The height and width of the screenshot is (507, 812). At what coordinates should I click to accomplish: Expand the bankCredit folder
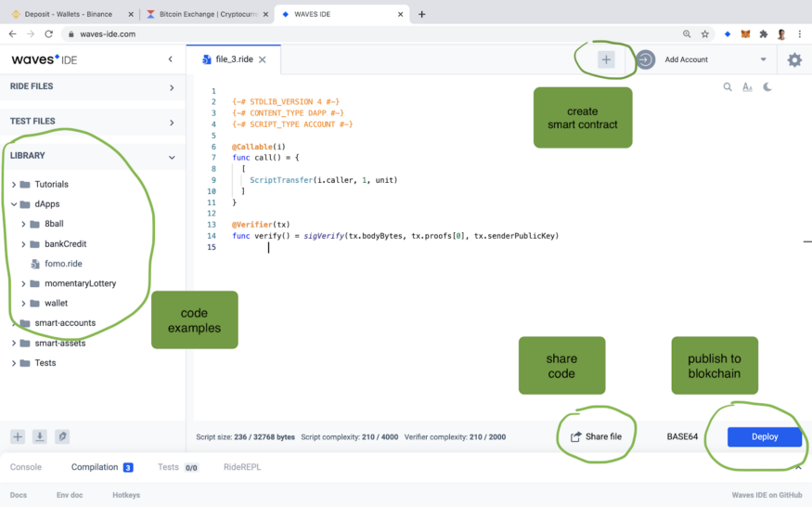23,243
